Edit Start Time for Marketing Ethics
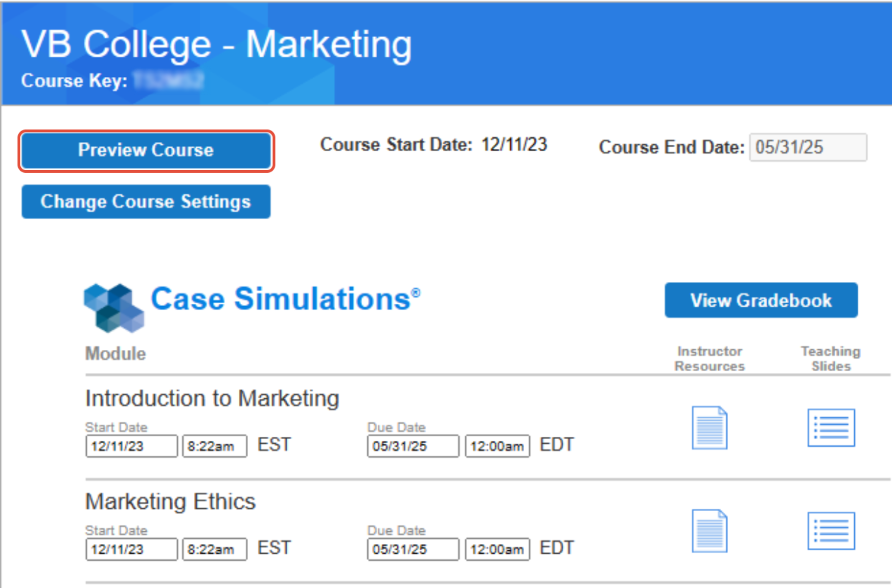 point(214,549)
